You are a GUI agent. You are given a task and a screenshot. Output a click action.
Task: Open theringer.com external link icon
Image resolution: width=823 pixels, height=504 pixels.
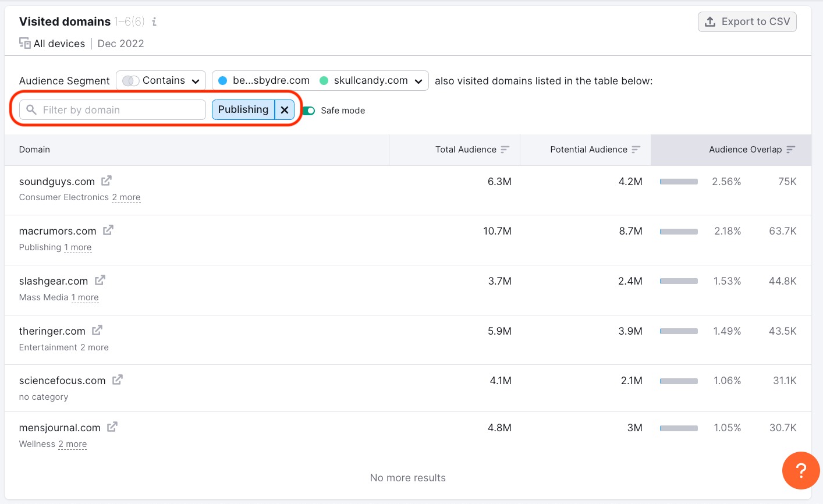(x=97, y=331)
